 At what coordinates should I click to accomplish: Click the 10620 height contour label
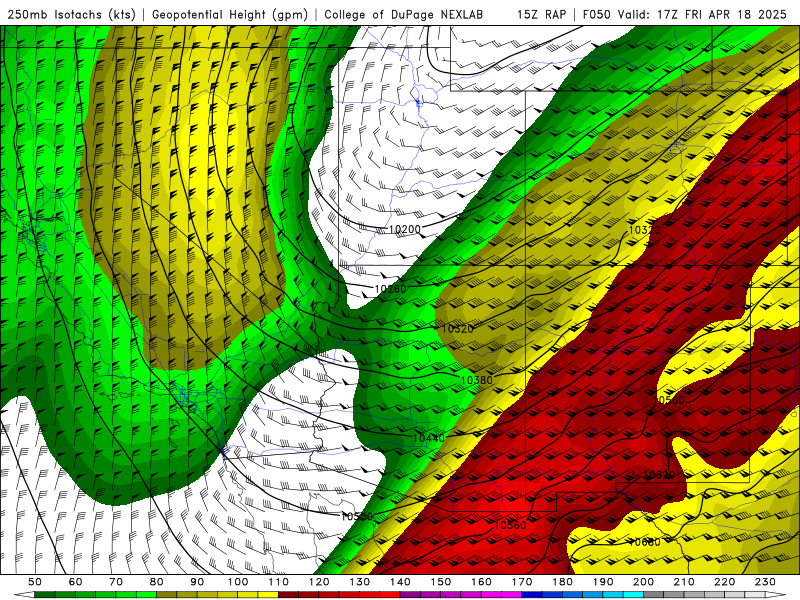pyautogui.click(x=659, y=476)
